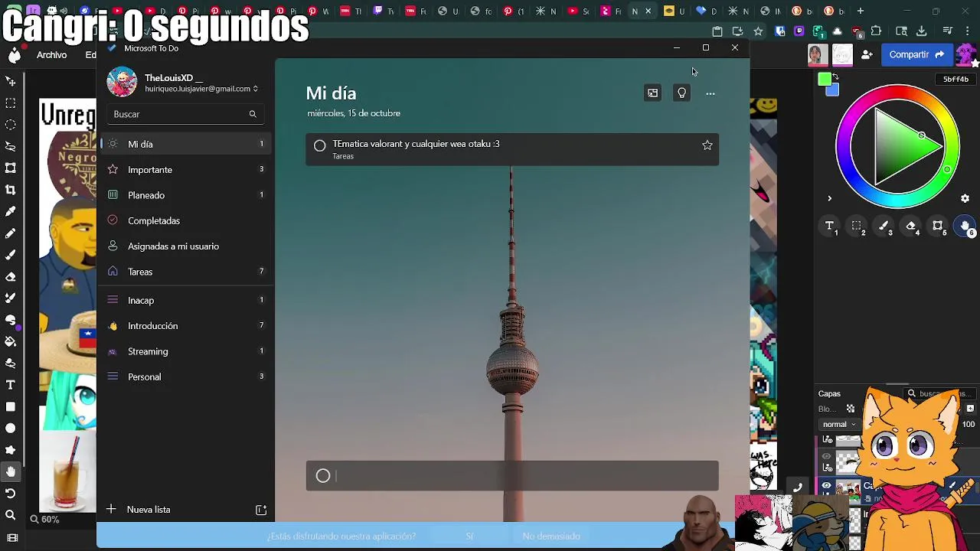Select the hand pan tool in left toolbar
This screenshot has height=551, width=980.
point(11,471)
